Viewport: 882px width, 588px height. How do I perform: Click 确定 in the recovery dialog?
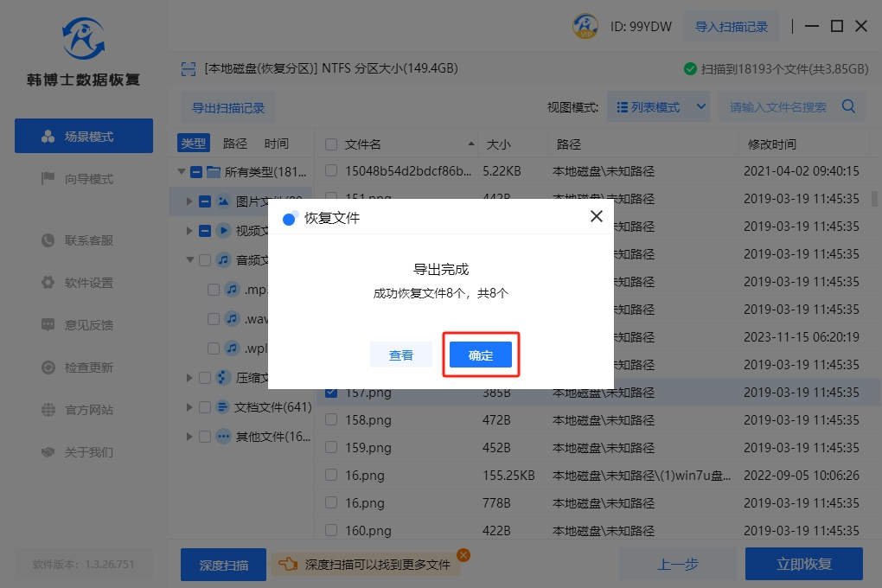pos(481,355)
